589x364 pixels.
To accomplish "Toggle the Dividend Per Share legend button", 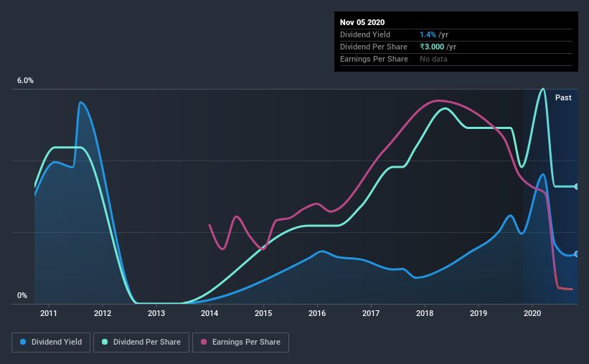I will 141,343.
